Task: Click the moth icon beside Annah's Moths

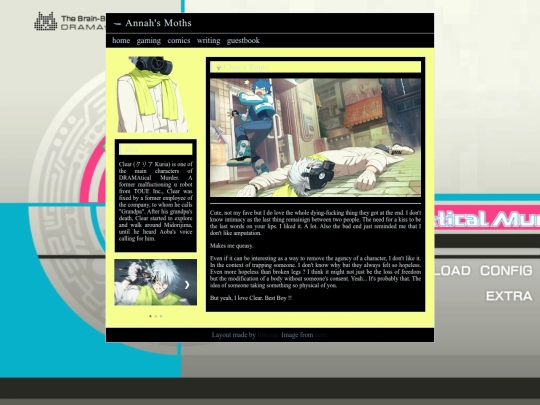Action: pos(117,24)
